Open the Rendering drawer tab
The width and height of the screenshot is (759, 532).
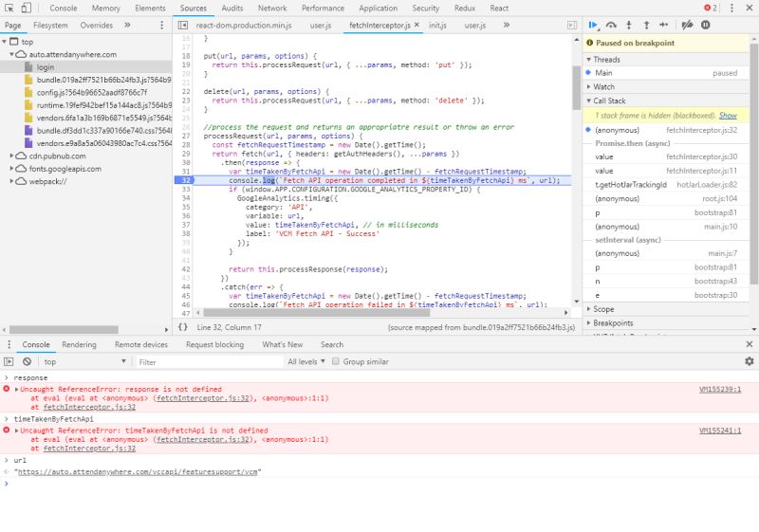coord(79,344)
